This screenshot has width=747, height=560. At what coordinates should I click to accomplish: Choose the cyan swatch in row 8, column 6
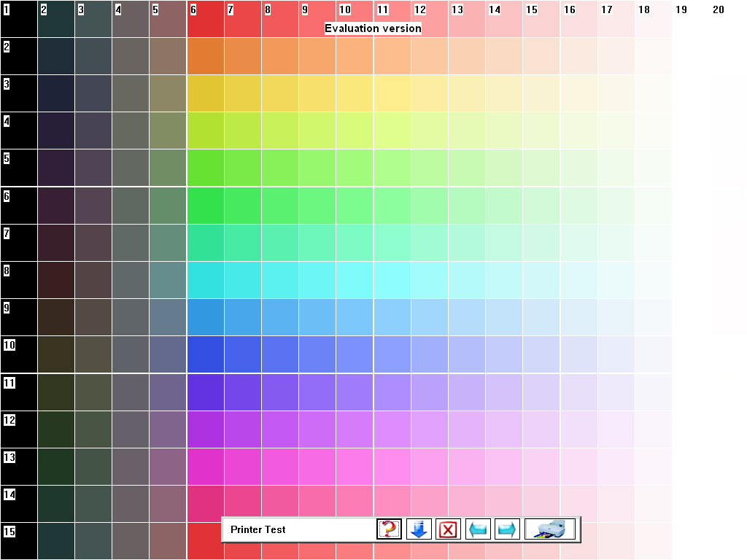205,280
